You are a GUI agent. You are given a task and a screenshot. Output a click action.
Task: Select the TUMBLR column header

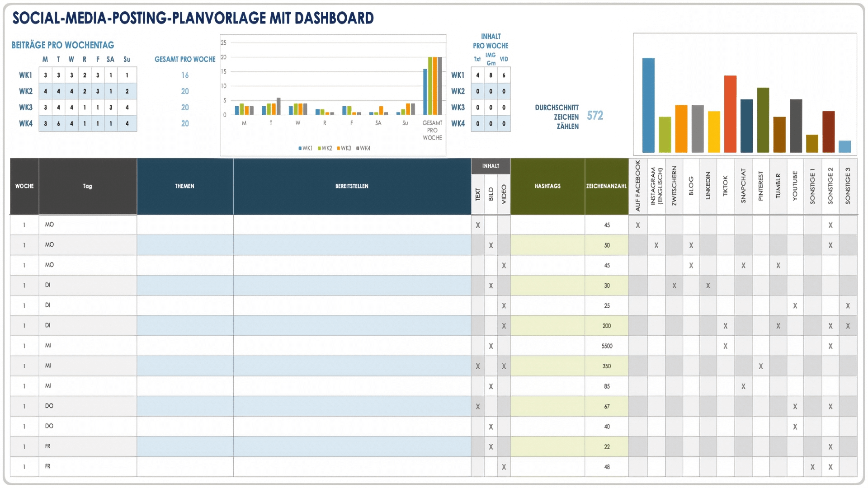[778, 186]
